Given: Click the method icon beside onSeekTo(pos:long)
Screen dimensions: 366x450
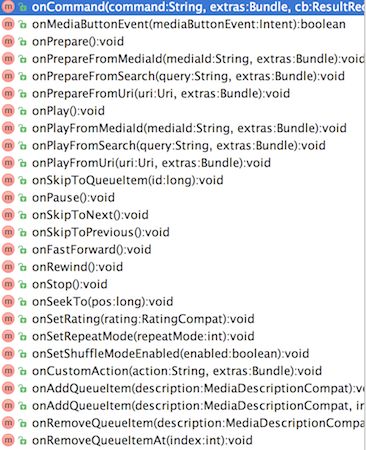Looking at the screenshot, I should coord(8,301).
